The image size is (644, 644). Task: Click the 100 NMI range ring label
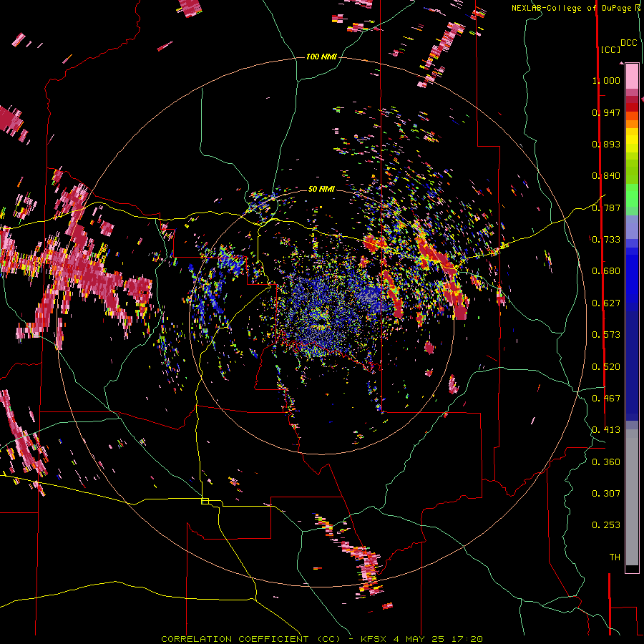[x=321, y=57]
